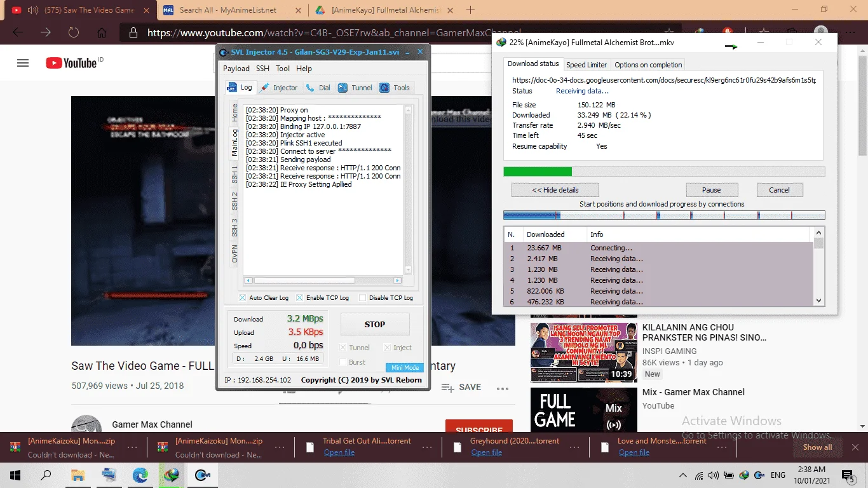
Task: Select the SSH 2 vertical tab
Action: pyautogui.click(x=234, y=201)
